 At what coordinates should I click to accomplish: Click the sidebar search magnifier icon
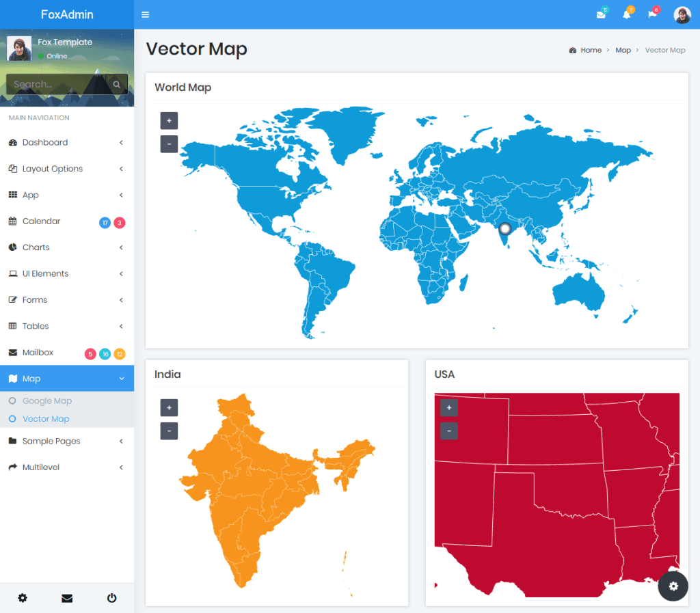click(116, 84)
